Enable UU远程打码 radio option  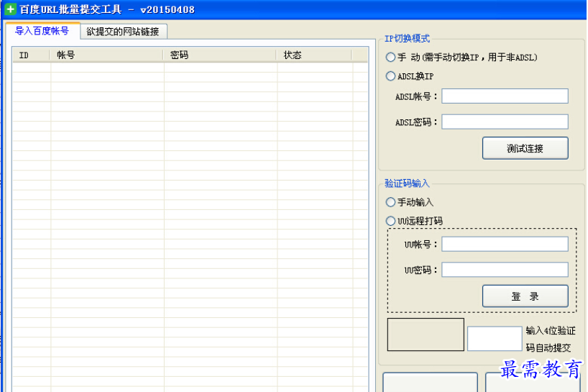pyautogui.click(x=390, y=221)
